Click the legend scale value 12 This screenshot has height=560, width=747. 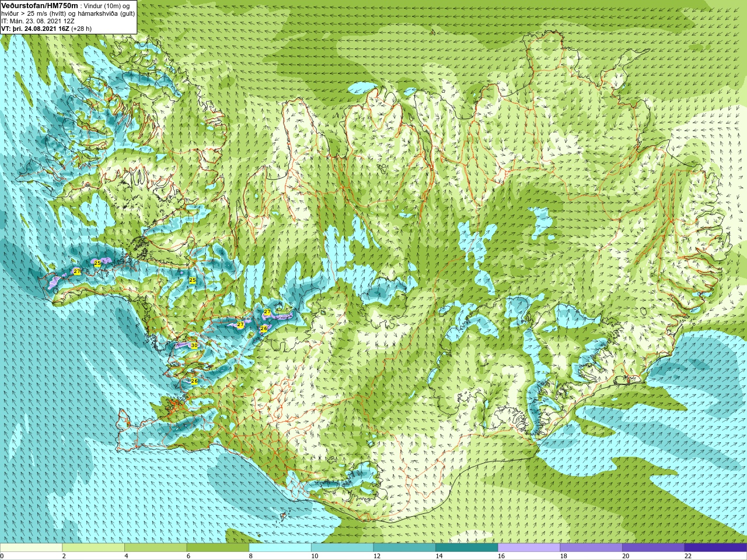pos(377,556)
